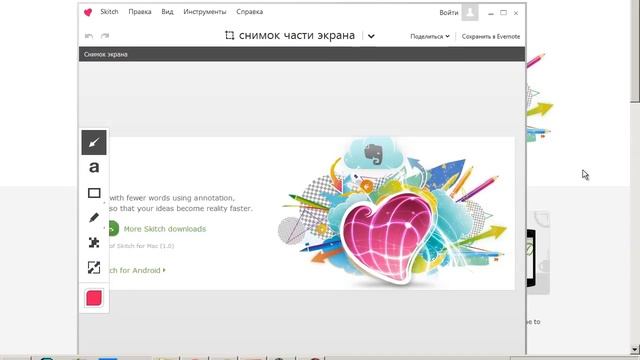Screen dimensions: 640x360
Task: Click 'снимок части экрана' capture button
Action: [297, 36]
